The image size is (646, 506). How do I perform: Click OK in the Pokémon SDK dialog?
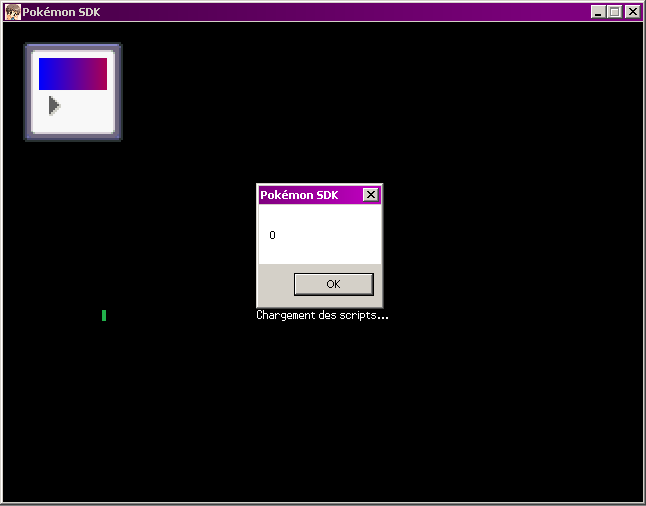tap(334, 284)
